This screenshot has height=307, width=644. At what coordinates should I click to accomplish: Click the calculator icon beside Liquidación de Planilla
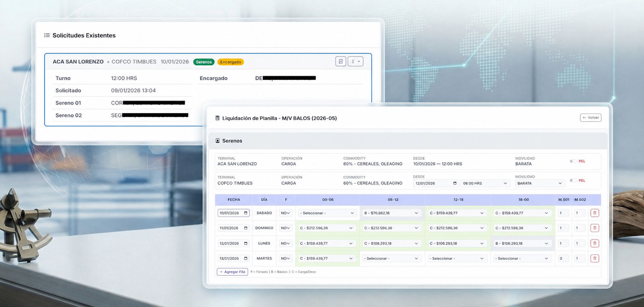click(x=218, y=118)
